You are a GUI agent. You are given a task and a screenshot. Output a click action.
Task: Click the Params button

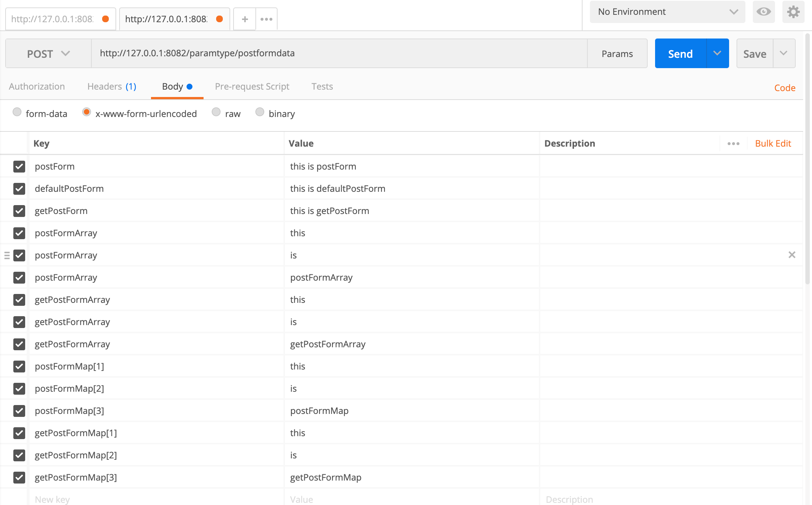pyautogui.click(x=617, y=54)
